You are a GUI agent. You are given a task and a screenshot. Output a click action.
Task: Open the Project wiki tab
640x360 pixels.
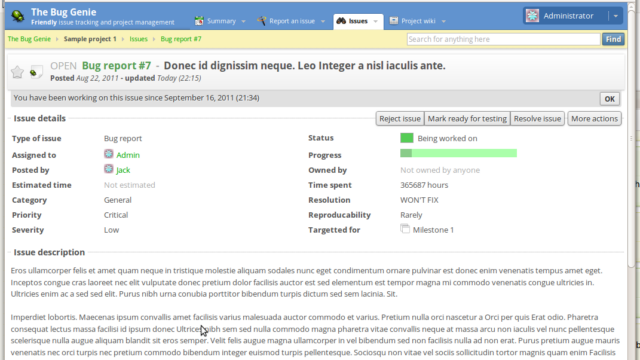click(x=418, y=21)
